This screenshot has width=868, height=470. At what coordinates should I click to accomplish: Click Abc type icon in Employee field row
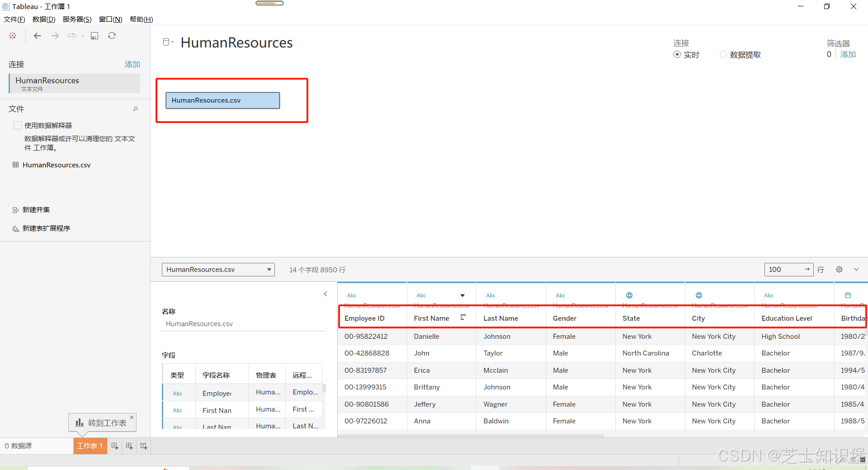178,394
